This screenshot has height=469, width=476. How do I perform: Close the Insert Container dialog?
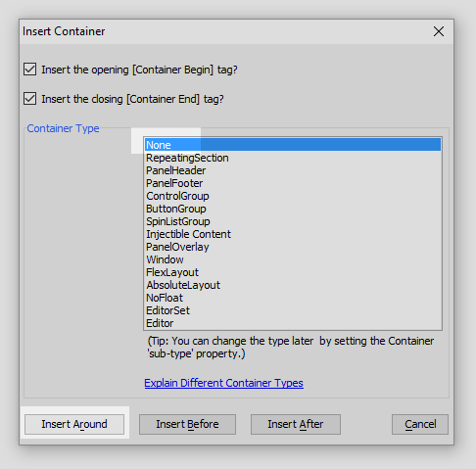[x=439, y=31]
